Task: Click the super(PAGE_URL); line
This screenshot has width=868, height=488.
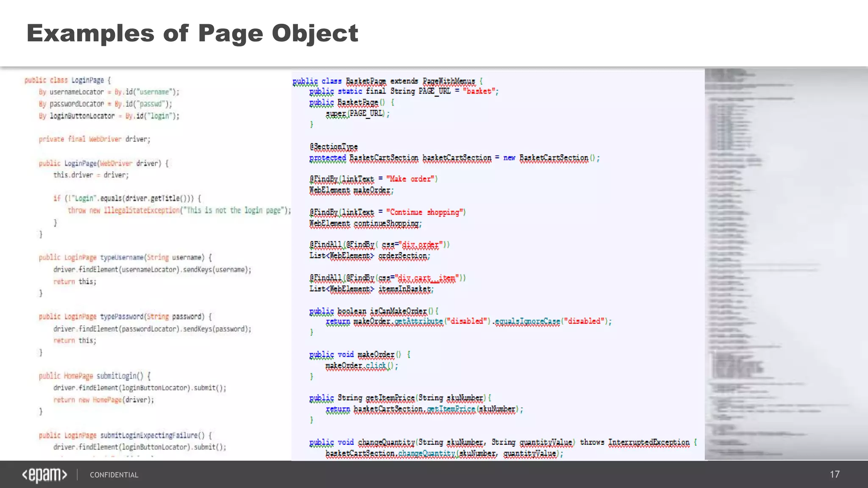Action: [358, 114]
